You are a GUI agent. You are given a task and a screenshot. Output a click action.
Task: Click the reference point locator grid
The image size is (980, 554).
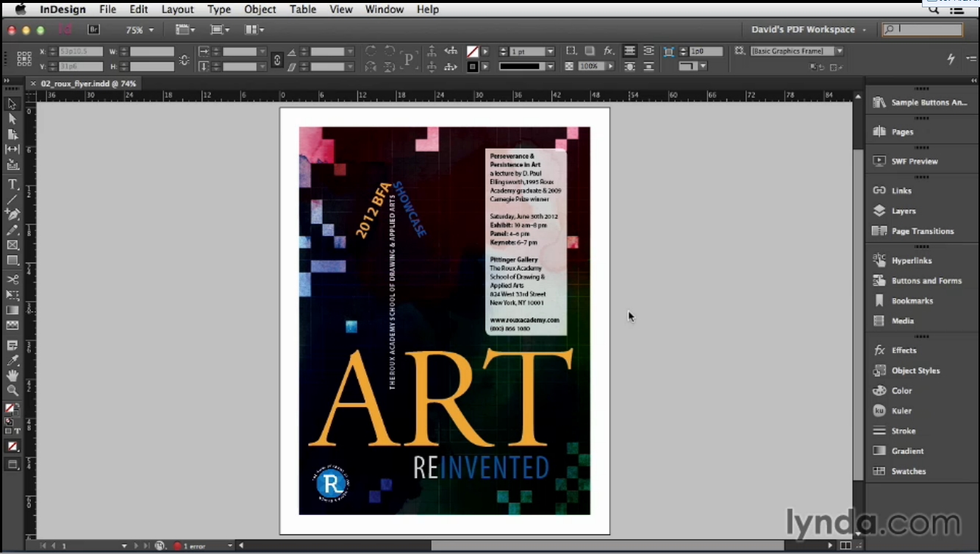click(x=24, y=58)
